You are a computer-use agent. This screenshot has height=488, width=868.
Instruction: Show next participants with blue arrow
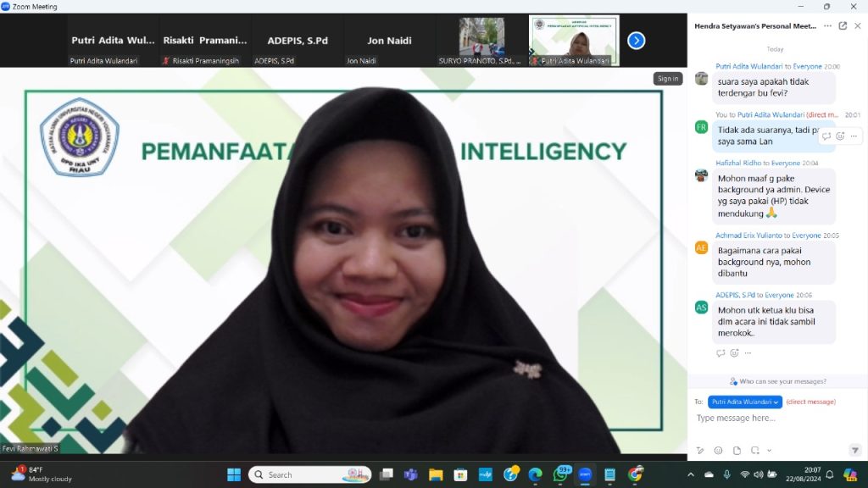636,40
